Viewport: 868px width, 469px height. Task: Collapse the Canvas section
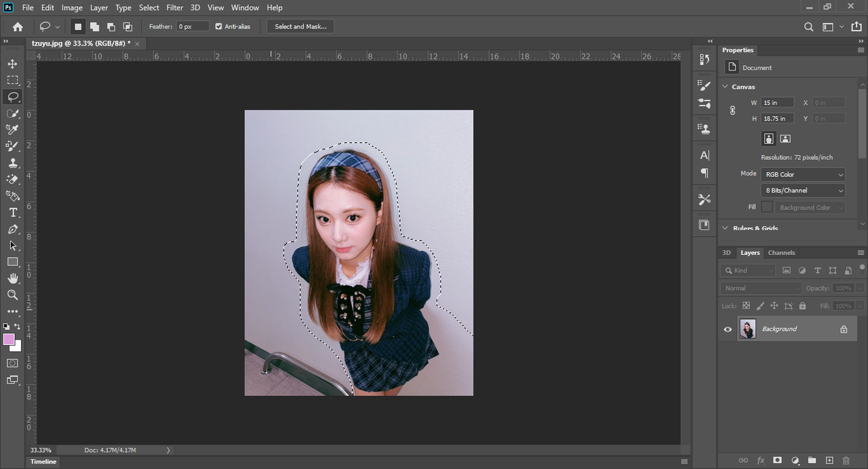click(x=725, y=87)
